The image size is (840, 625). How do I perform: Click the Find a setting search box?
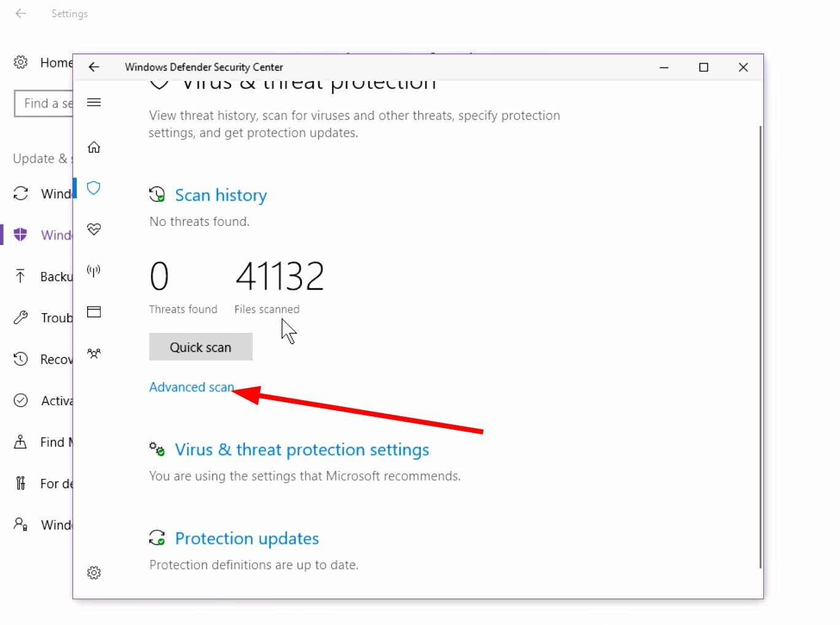click(x=44, y=103)
